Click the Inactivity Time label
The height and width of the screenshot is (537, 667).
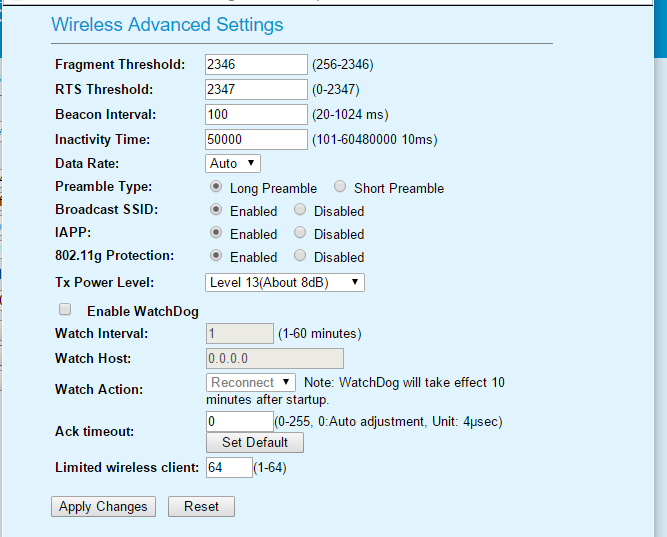coord(103,140)
